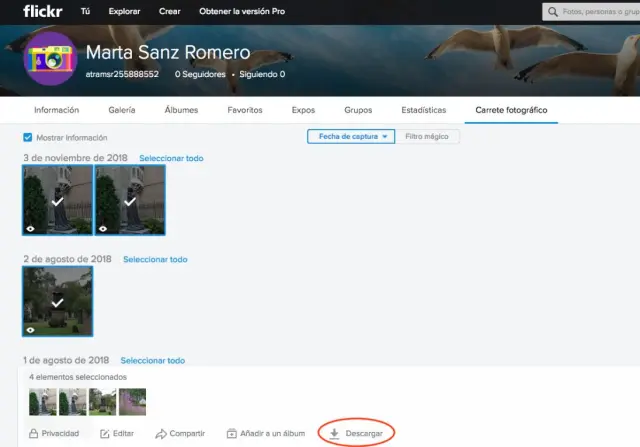Deselect the first photo from 3 de noviembre
Screen dimensions: 640x447
point(57,200)
